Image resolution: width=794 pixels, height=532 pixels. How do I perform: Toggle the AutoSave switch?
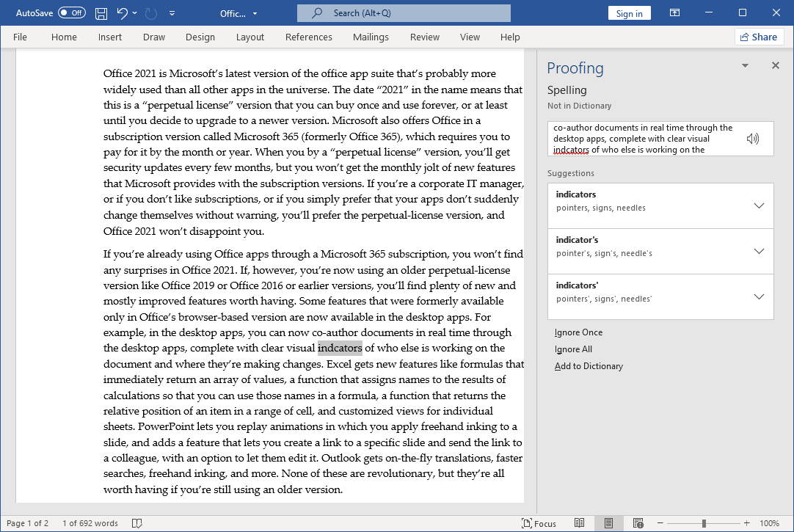point(71,13)
